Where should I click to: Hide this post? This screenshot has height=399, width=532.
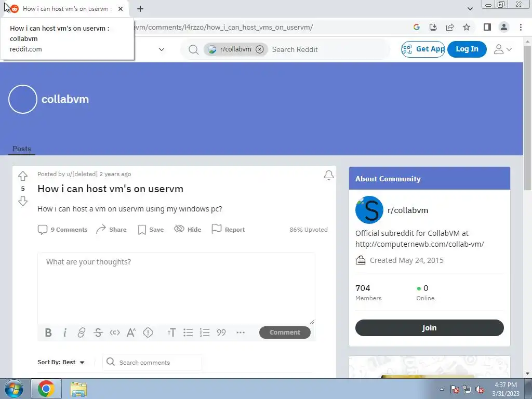coord(188,229)
